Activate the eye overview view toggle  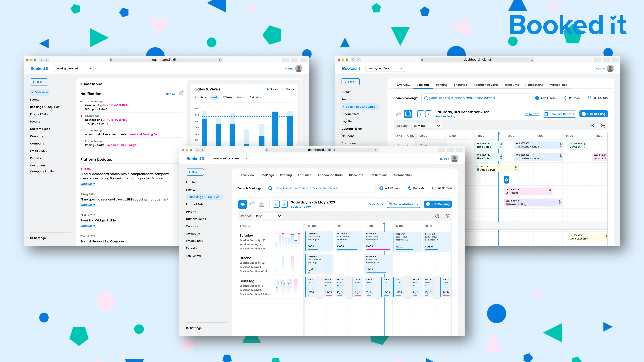(x=243, y=204)
